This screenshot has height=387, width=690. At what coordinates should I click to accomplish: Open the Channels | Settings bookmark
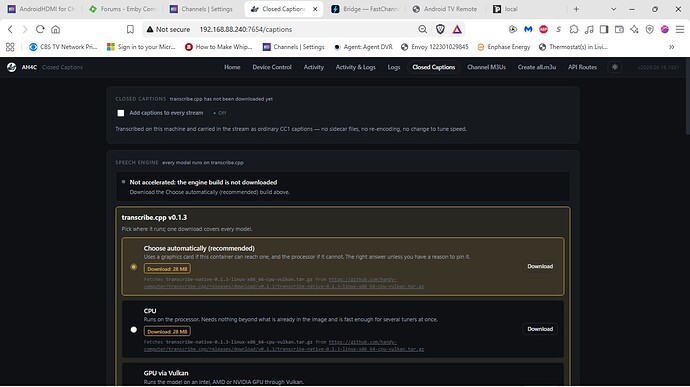pyautogui.click(x=294, y=47)
